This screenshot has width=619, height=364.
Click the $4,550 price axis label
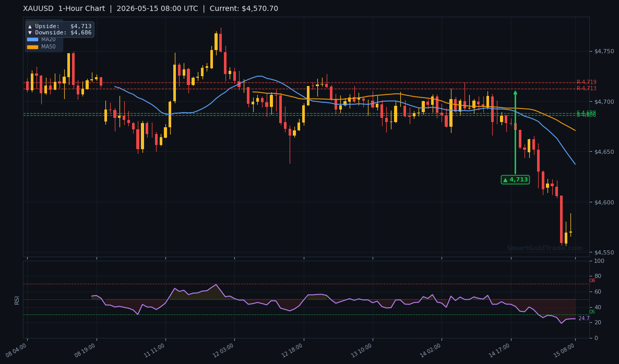604,252
